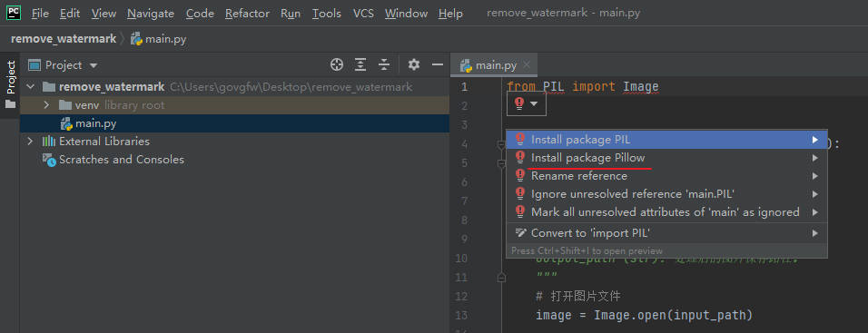The image size is (868, 333).
Task: Expand submenu arrow for Rename reference
Action: tap(814, 176)
